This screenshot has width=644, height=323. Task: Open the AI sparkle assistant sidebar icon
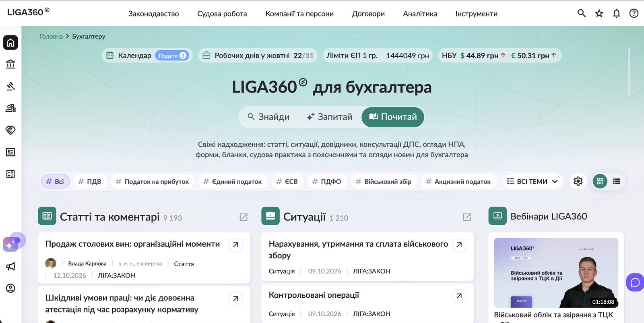click(11, 244)
